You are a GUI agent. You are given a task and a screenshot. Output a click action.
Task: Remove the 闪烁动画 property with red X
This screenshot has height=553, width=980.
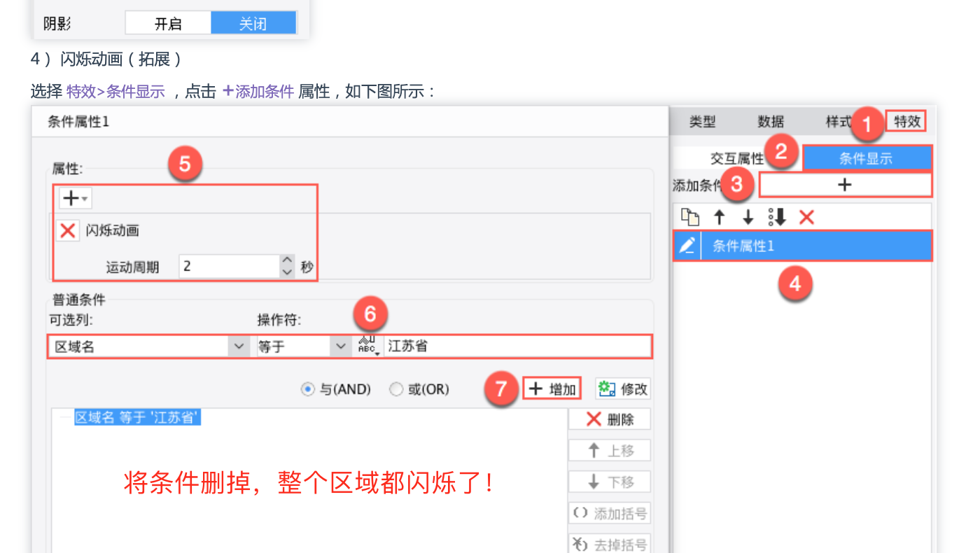point(68,230)
